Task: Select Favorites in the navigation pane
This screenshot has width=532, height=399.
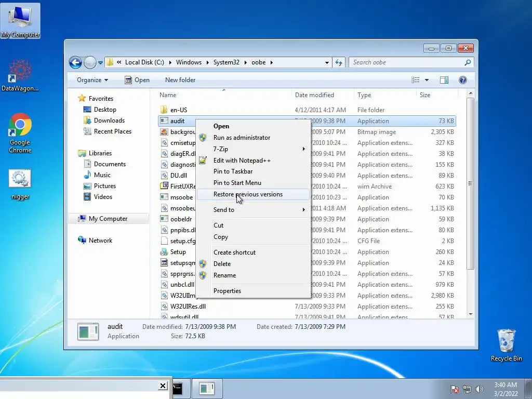Action: click(101, 99)
